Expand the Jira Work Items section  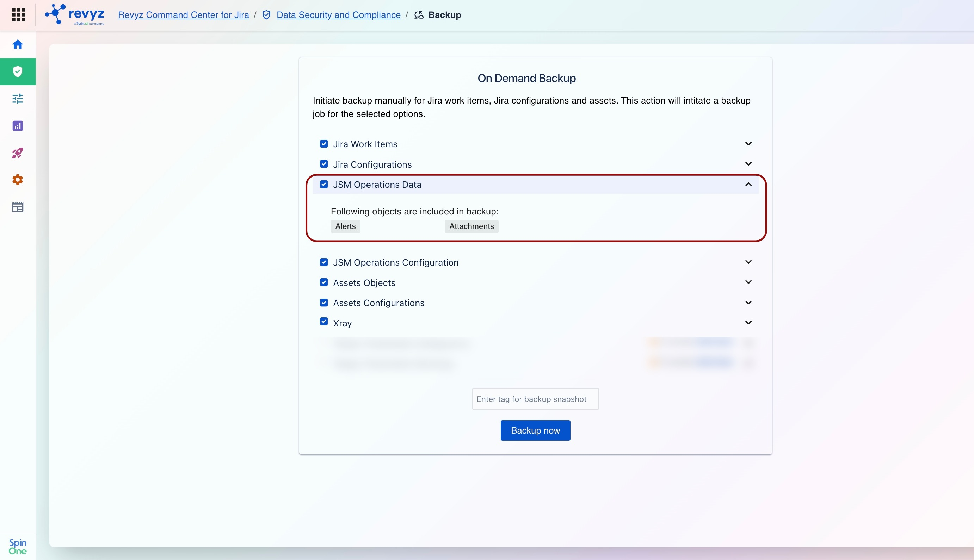tap(748, 144)
